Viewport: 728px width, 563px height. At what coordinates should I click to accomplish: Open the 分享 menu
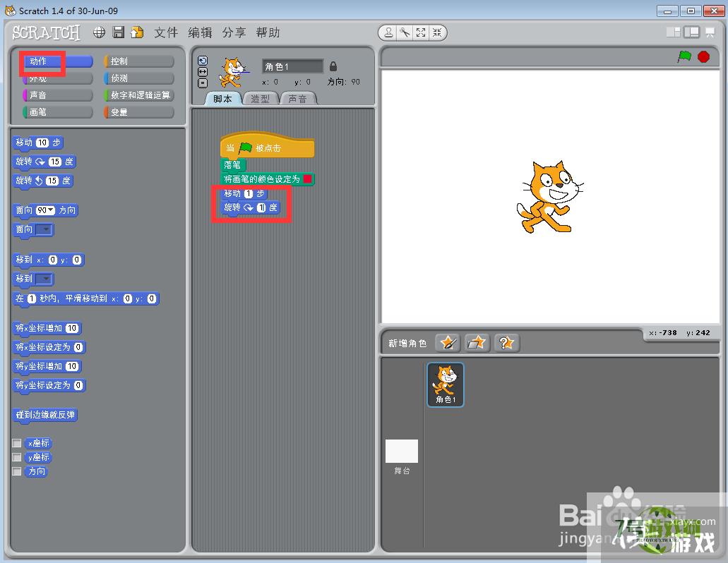tap(234, 32)
